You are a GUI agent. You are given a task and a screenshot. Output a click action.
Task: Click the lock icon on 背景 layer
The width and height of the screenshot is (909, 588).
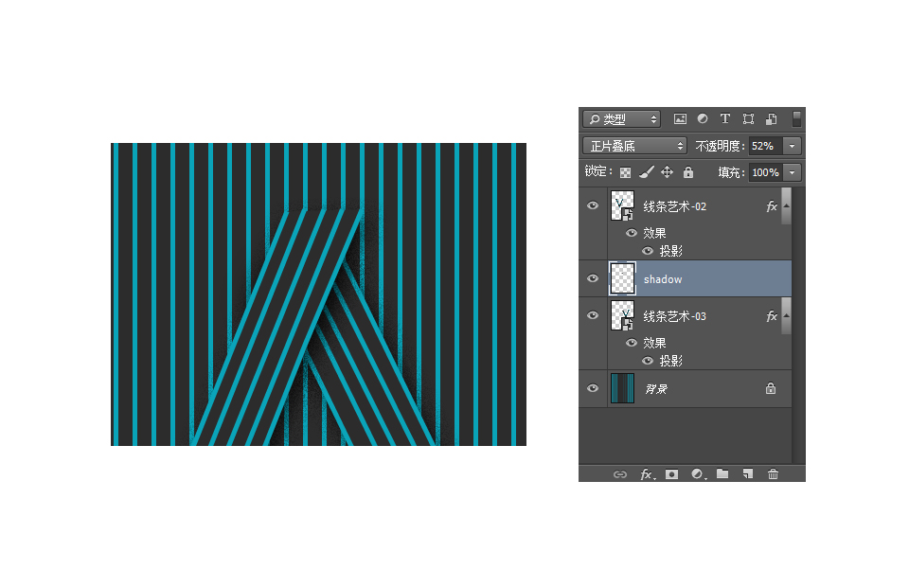coord(771,388)
